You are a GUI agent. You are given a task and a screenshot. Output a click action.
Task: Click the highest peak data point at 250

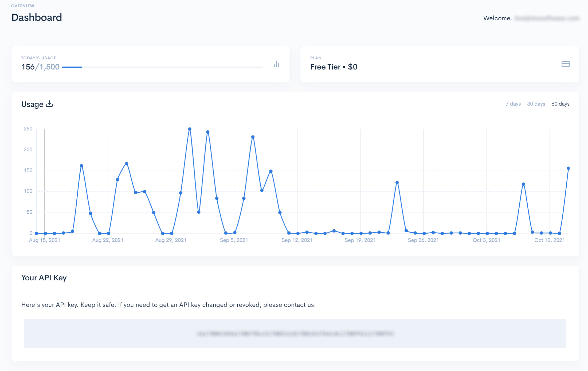[x=190, y=129]
